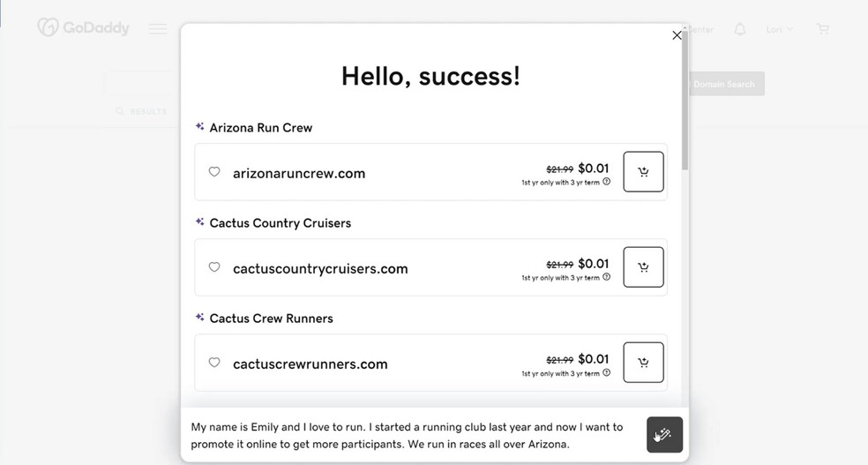
Task: Select the arizonaruncrew.com domain name
Action: click(299, 173)
